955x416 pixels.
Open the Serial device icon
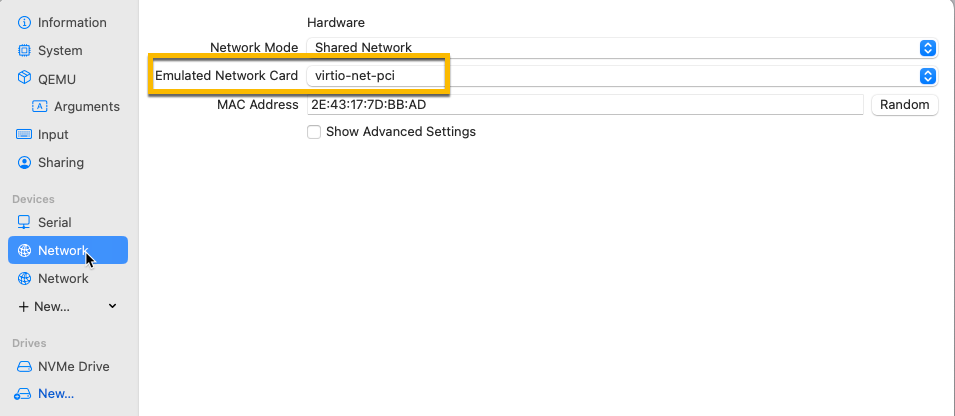[x=24, y=222]
